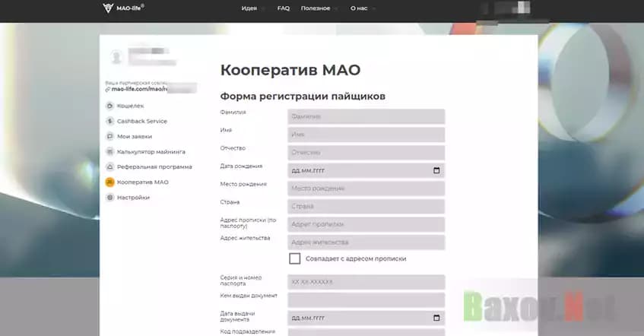Click the Мои заявки sidebar icon
The height and width of the screenshot is (336, 644).
pyautogui.click(x=109, y=136)
